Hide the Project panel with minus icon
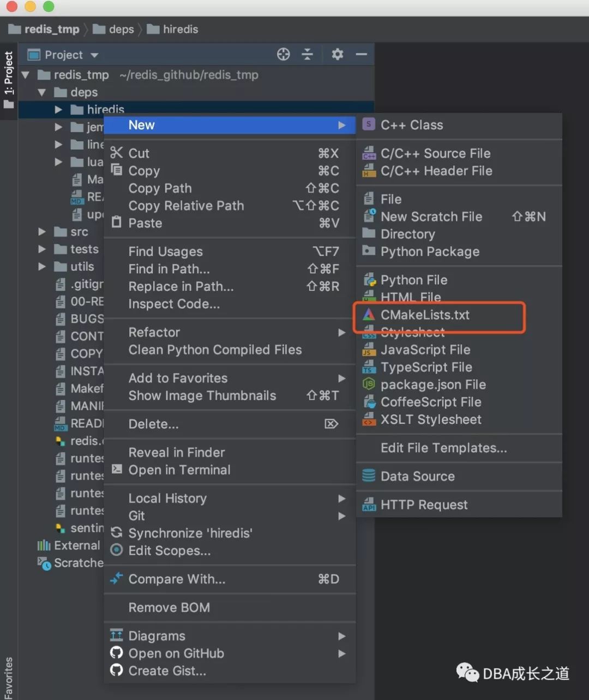 coord(361,55)
